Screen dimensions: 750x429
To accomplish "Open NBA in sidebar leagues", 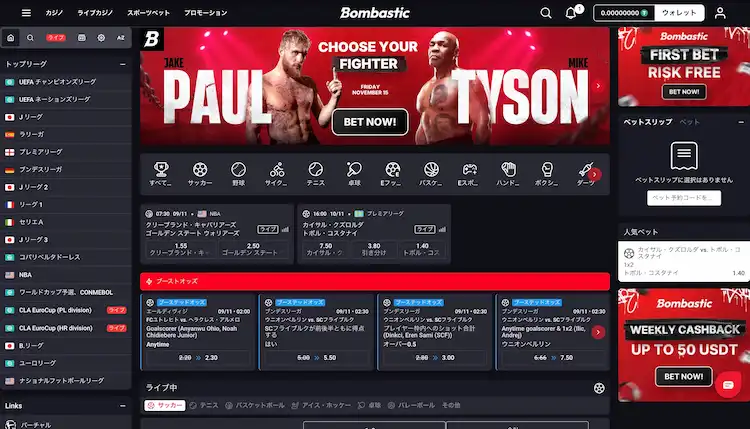I will click(x=66, y=275).
